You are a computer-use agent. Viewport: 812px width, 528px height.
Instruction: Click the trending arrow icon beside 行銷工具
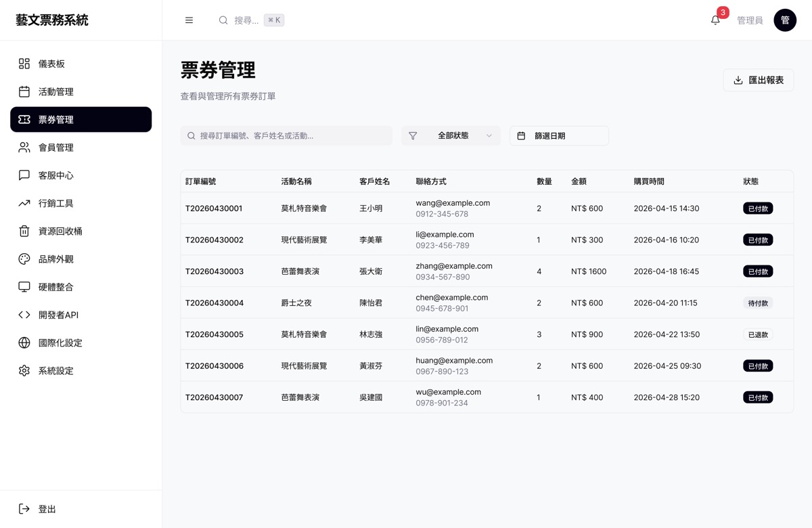tap(24, 203)
